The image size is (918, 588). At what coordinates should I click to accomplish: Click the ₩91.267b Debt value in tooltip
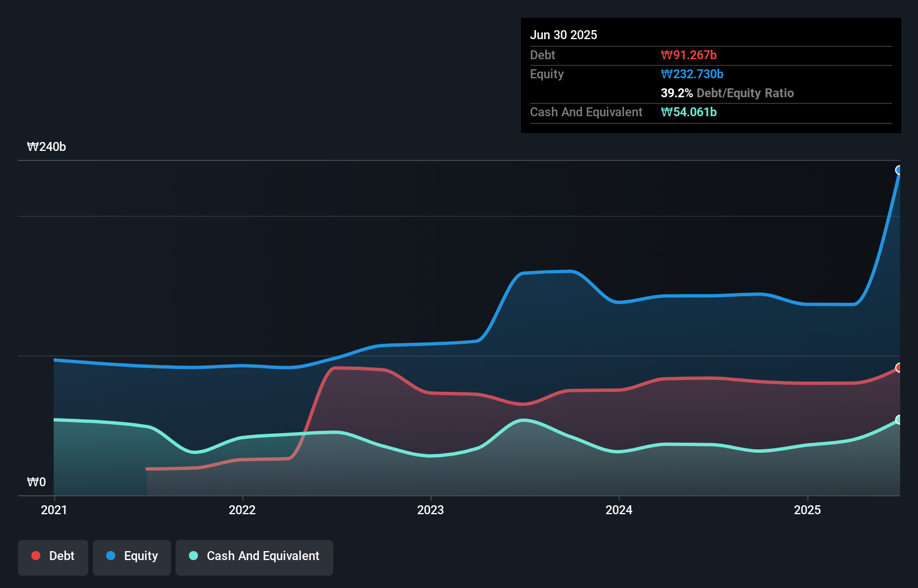pos(689,55)
